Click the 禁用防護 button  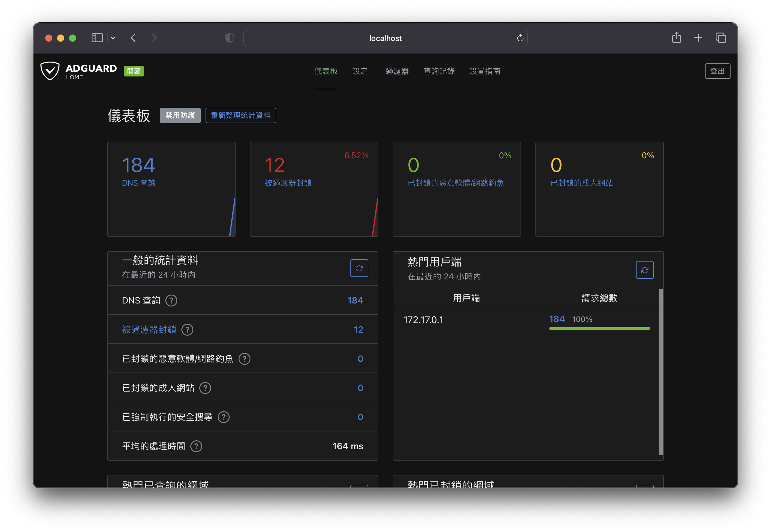click(180, 115)
